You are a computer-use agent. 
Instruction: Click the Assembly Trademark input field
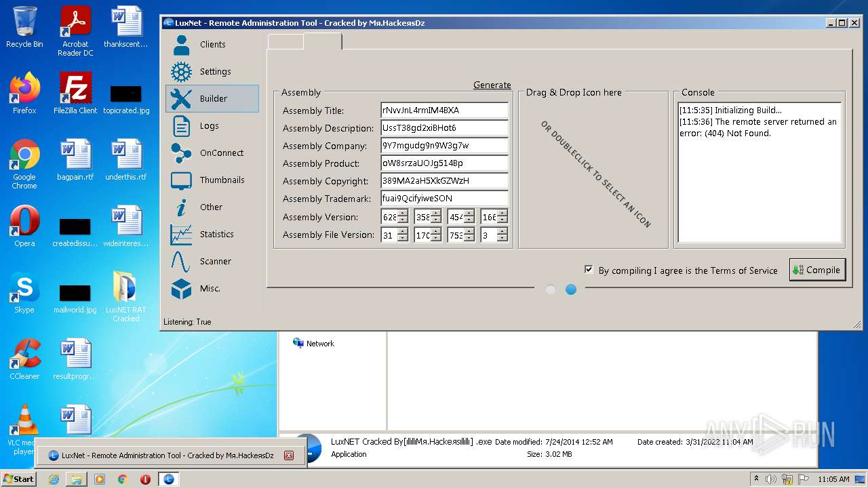(x=444, y=198)
